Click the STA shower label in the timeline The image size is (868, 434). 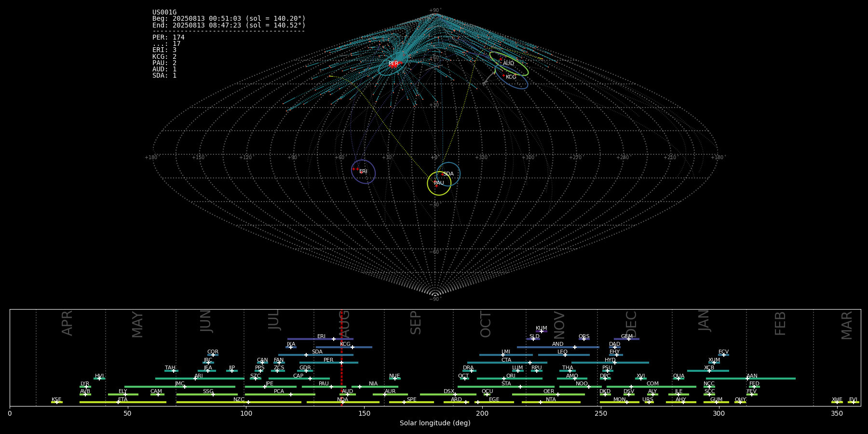(x=506, y=384)
